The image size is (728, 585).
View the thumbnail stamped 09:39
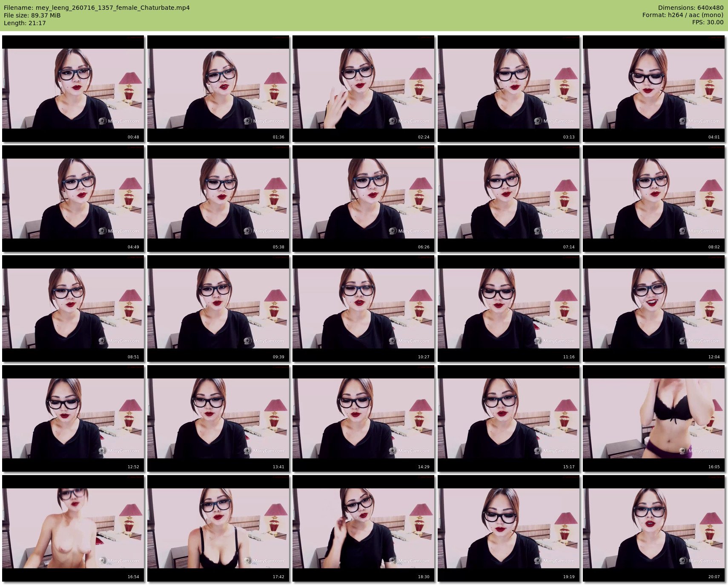coord(218,308)
